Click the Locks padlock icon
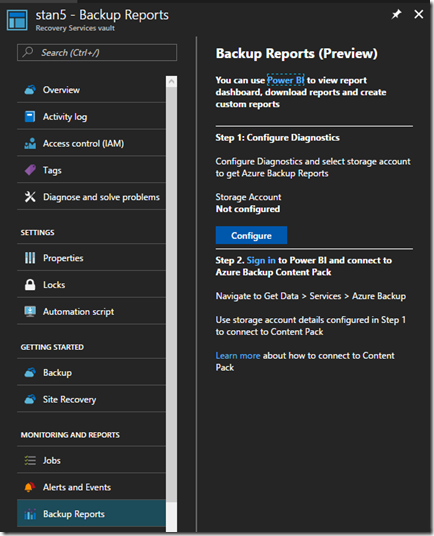 tap(30, 284)
